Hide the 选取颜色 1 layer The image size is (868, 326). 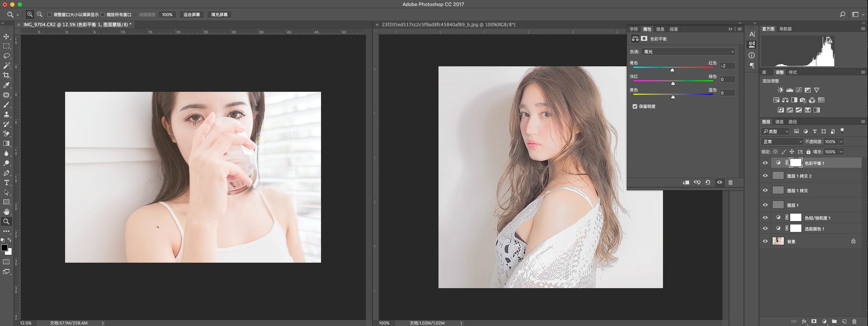coord(765,229)
